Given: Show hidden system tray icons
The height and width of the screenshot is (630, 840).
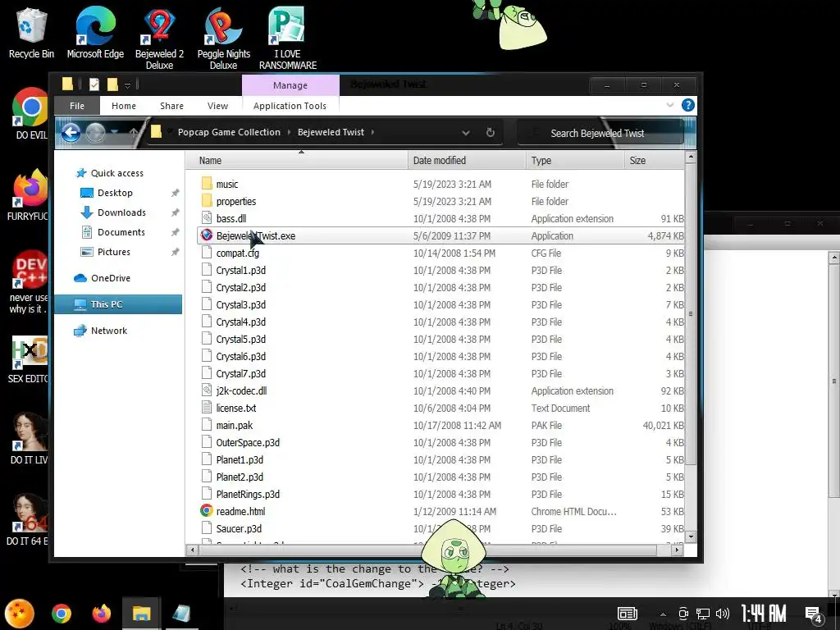Looking at the screenshot, I should click(663, 614).
